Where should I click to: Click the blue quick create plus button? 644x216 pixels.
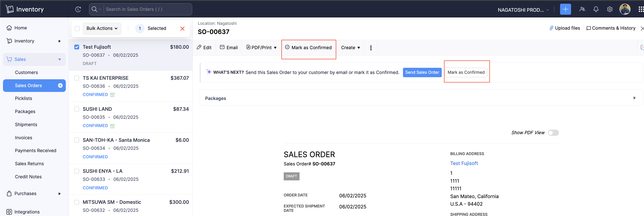[565, 9]
